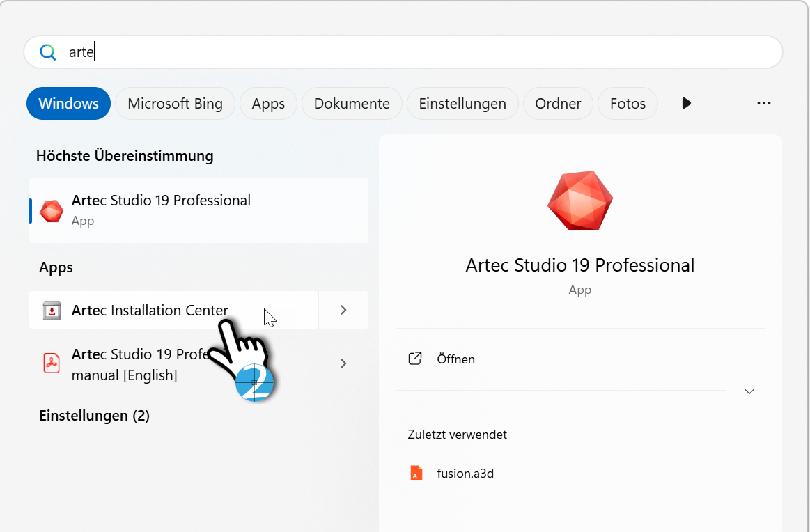Select the Fotos filter tab
The height and width of the screenshot is (532, 810).
[628, 103]
